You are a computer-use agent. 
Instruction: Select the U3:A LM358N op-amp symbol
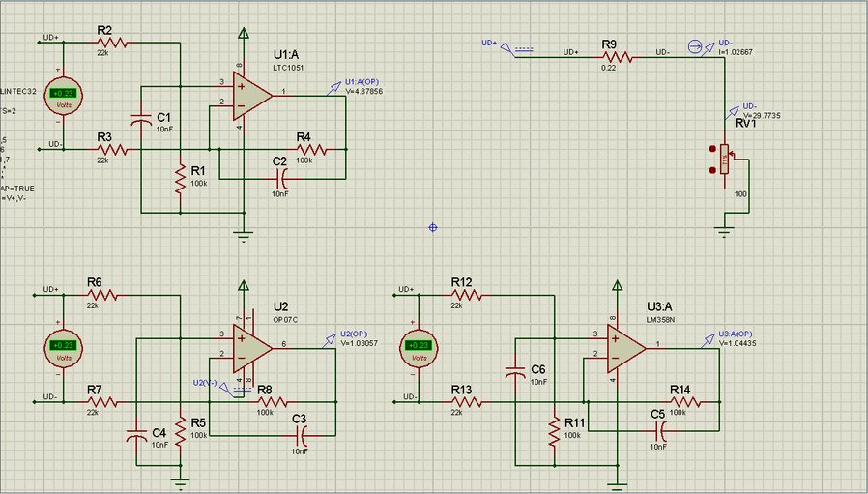[x=622, y=345]
